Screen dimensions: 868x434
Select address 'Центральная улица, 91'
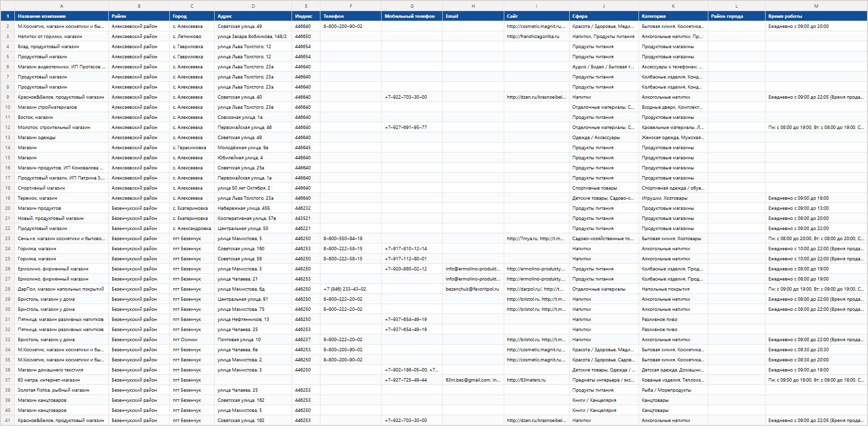253,299
